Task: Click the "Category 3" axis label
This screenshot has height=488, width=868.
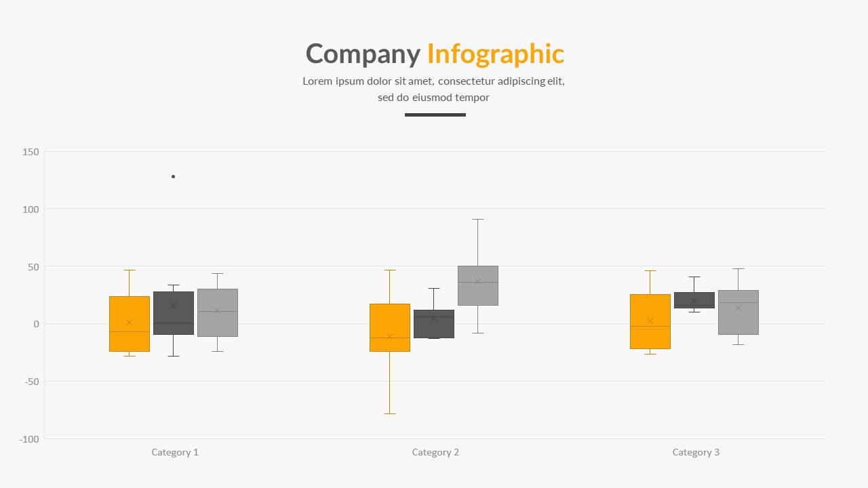Action: (696, 452)
